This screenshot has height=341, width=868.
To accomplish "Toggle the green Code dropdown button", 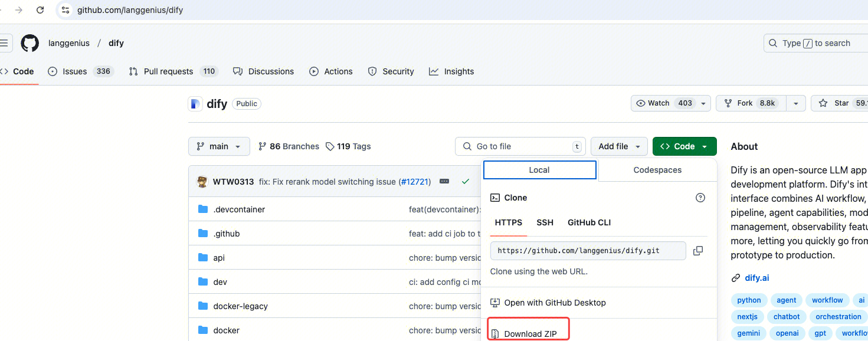I will [684, 146].
